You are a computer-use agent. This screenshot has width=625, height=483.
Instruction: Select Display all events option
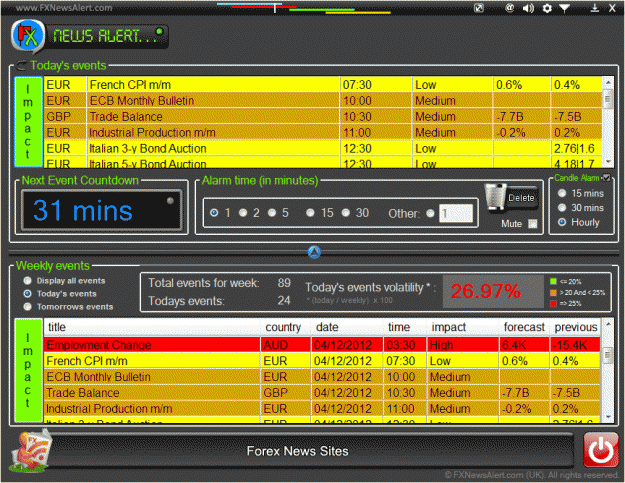[x=28, y=281]
